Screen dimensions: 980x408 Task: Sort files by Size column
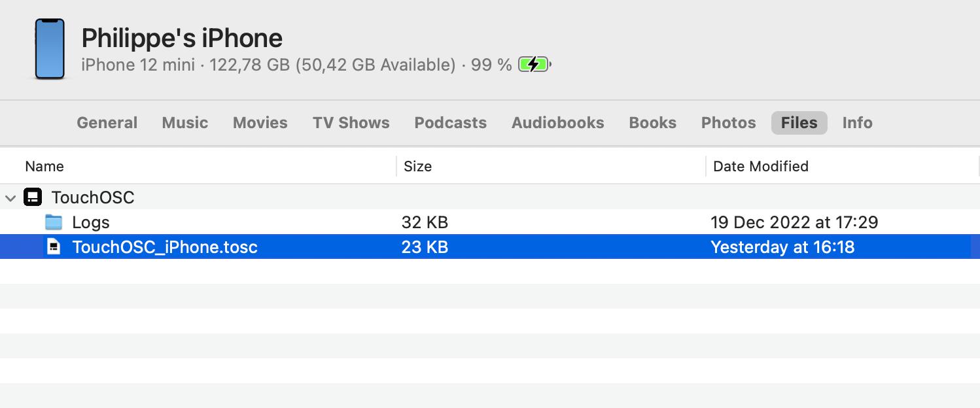(x=417, y=166)
